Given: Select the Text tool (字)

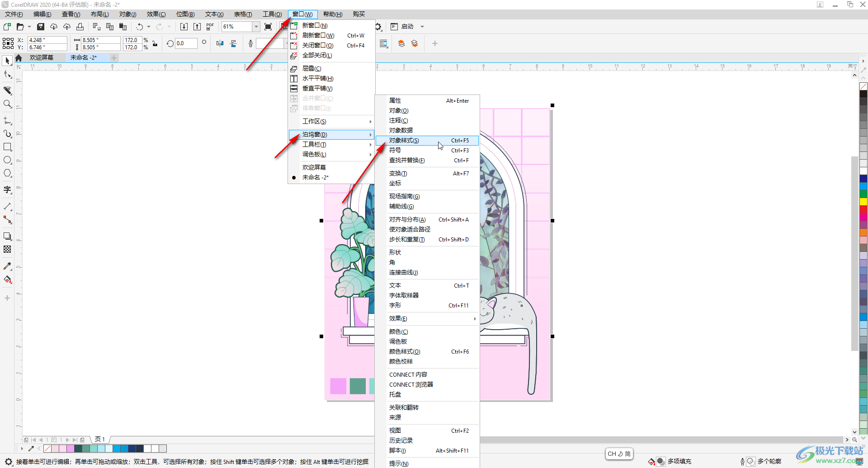Looking at the screenshot, I should pos(7,189).
